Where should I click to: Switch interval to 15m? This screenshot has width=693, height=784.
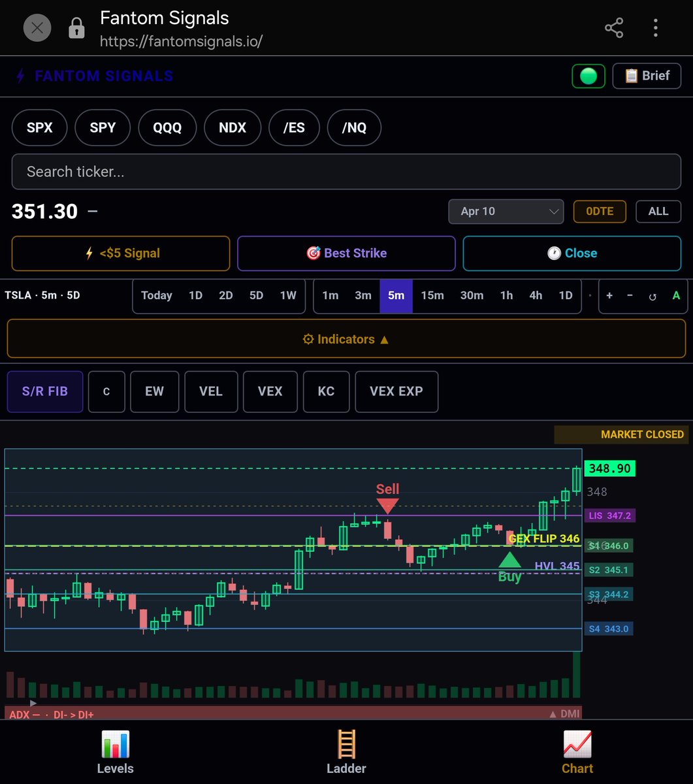(x=432, y=295)
